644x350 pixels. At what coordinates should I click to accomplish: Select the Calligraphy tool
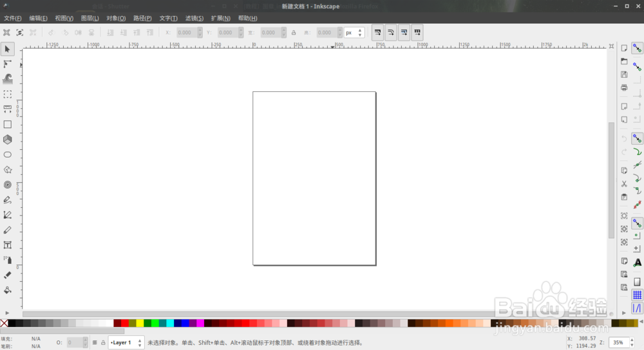(7, 230)
